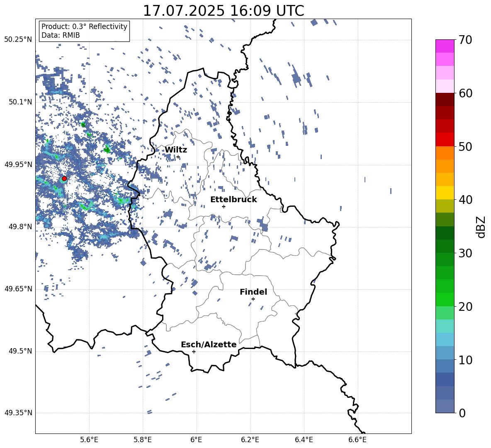Click the magenta top colorbar swatch
This screenshot has width=491, height=448.
(x=445, y=46)
